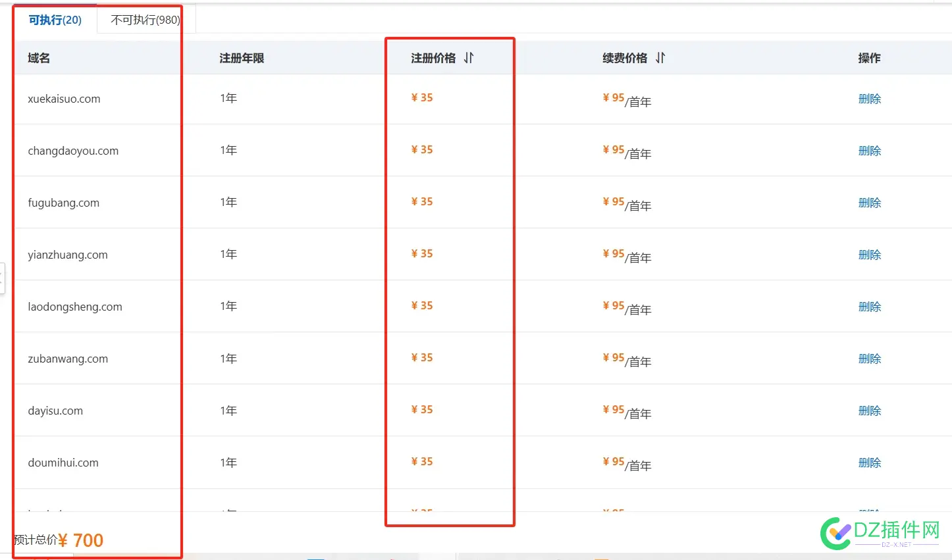
Task: Click yianzhuang.com domain name
Action: (x=68, y=255)
